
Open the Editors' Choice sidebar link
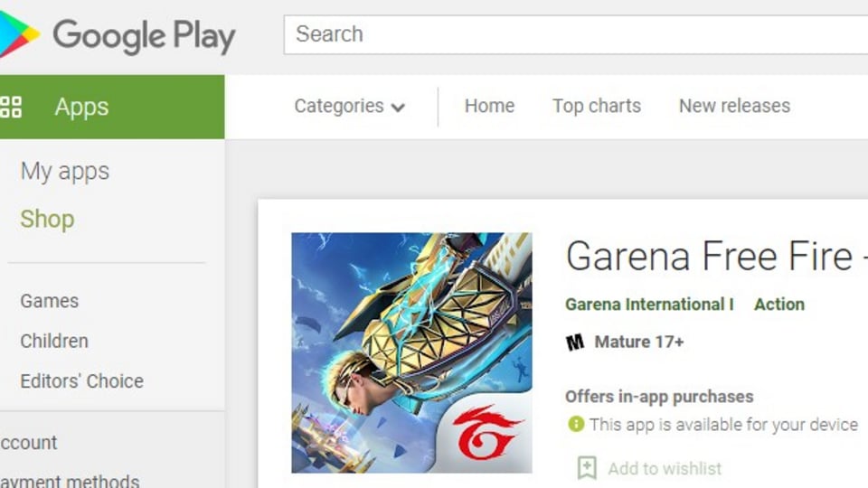point(82,381)
